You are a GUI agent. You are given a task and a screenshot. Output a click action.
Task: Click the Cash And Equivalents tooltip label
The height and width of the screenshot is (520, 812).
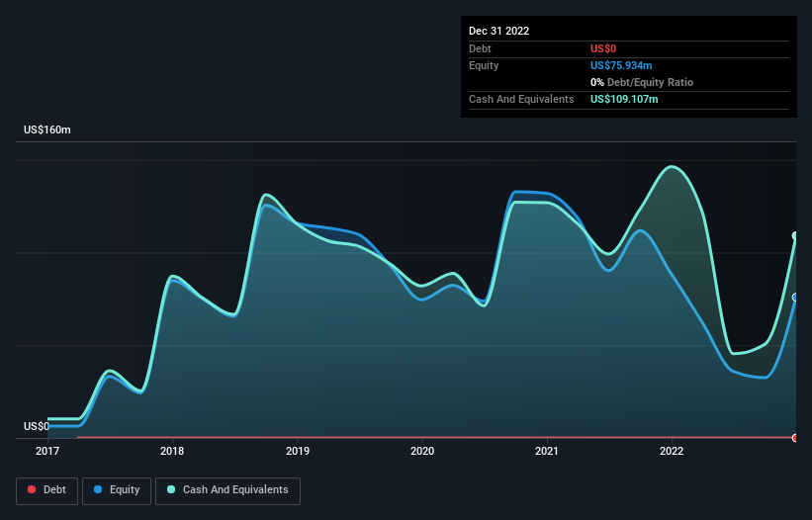click(x=521, y=99)
